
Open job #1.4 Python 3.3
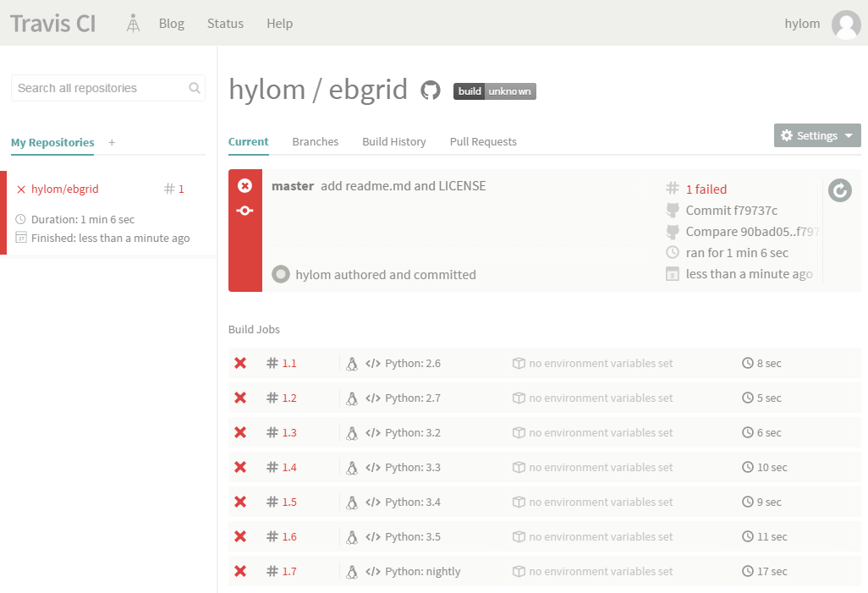tap(544, 467)
